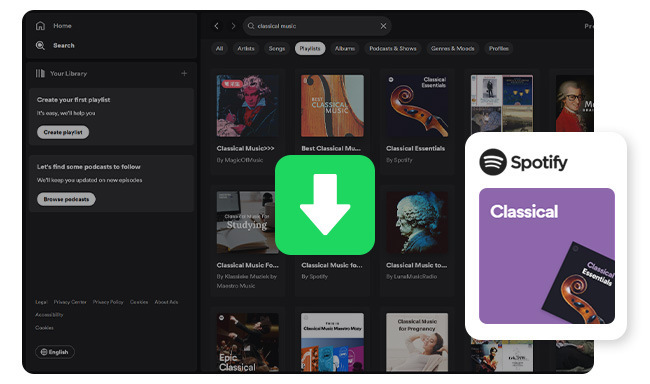Viewport: 650px width, 384px height.
Task: Click 'By LunaMusicRadio' creator text
Action: (x=411, y=277)
